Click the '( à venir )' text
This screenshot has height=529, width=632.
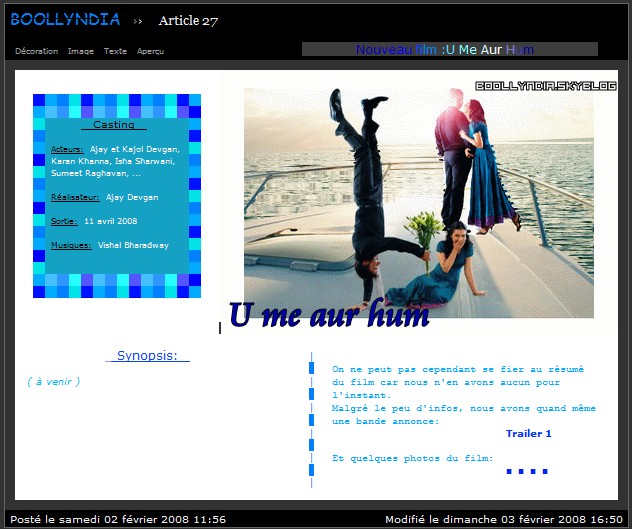(x=54, y=381)
